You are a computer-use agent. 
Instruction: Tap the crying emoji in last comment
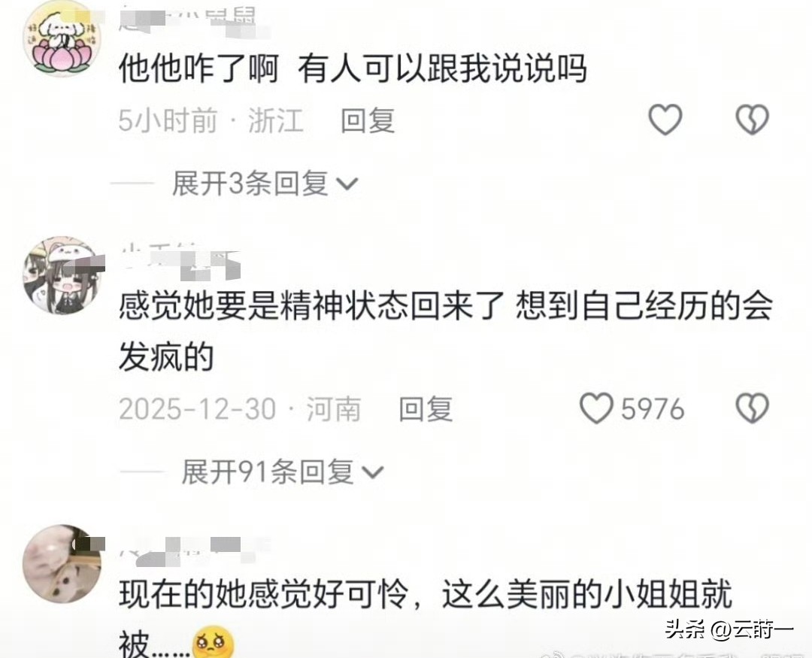coord(212,642)
